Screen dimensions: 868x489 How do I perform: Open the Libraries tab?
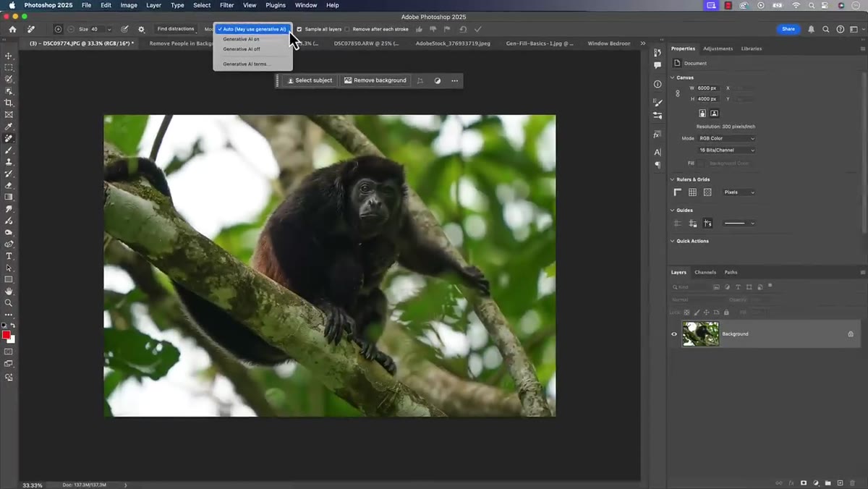point(751,48)
